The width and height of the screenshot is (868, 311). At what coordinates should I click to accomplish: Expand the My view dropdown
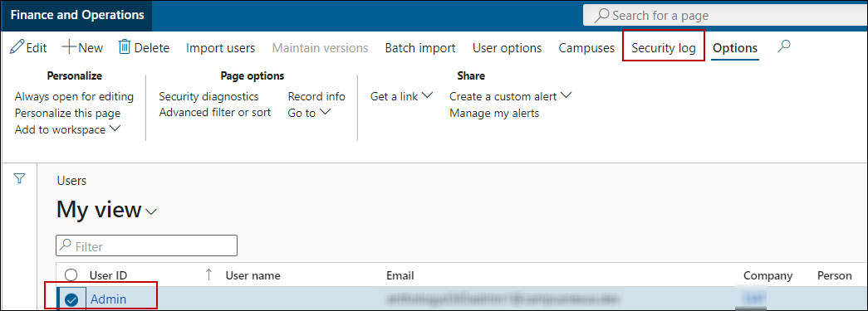[151, 211]
